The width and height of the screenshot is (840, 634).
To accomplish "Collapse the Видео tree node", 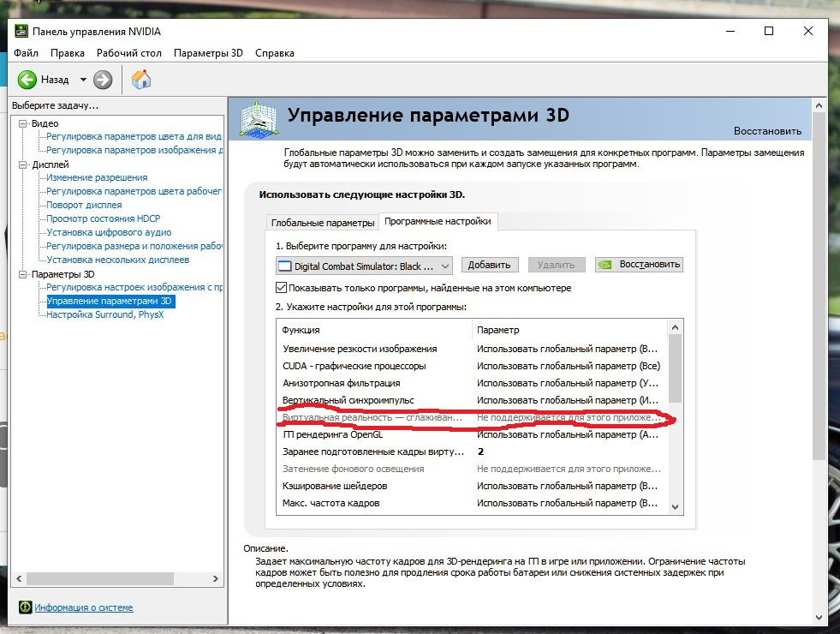I will [22, 123].
